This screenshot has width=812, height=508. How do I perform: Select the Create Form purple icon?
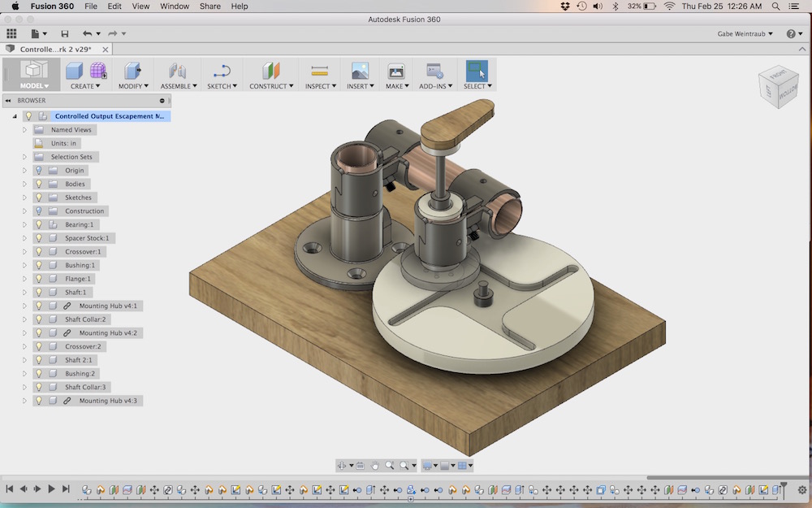pos(98,71)
